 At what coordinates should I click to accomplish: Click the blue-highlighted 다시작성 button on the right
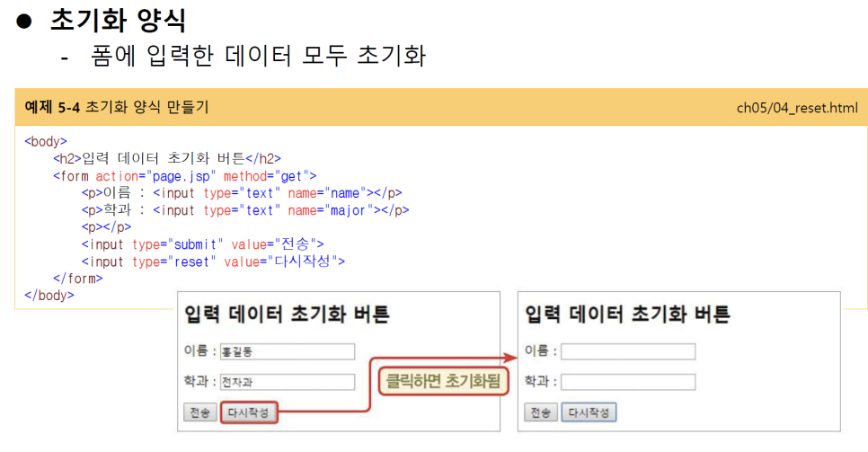tap(589, 412)
